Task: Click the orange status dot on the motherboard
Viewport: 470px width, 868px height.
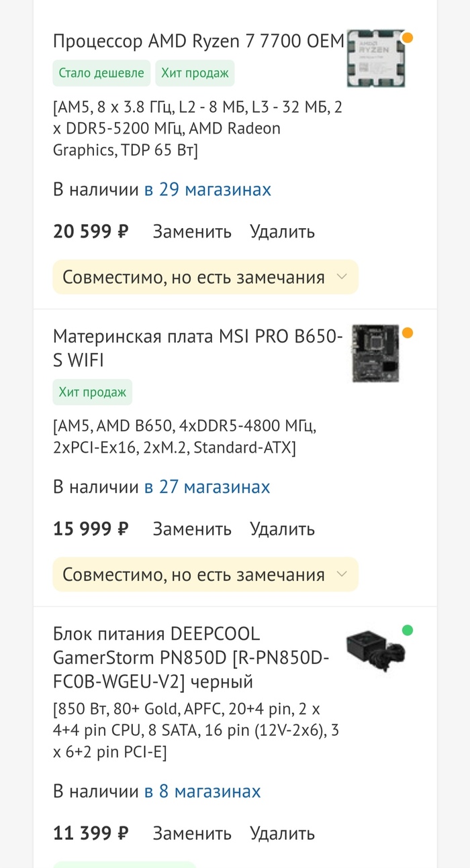Action: click(407, 333)
